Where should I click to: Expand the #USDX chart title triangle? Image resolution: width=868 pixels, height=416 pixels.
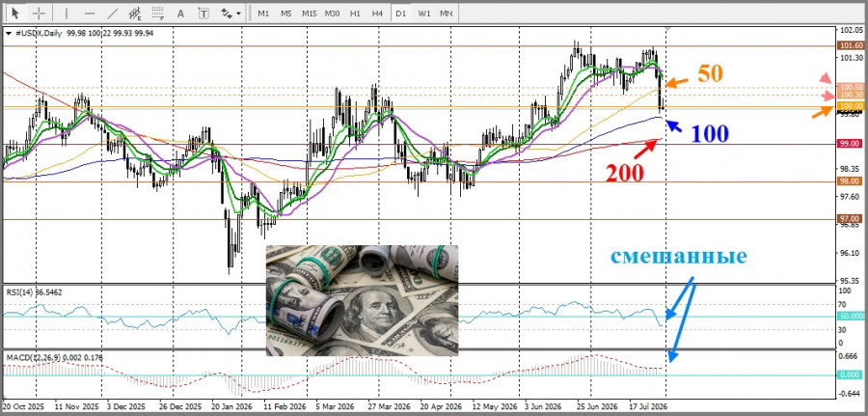tap(7, 33)
